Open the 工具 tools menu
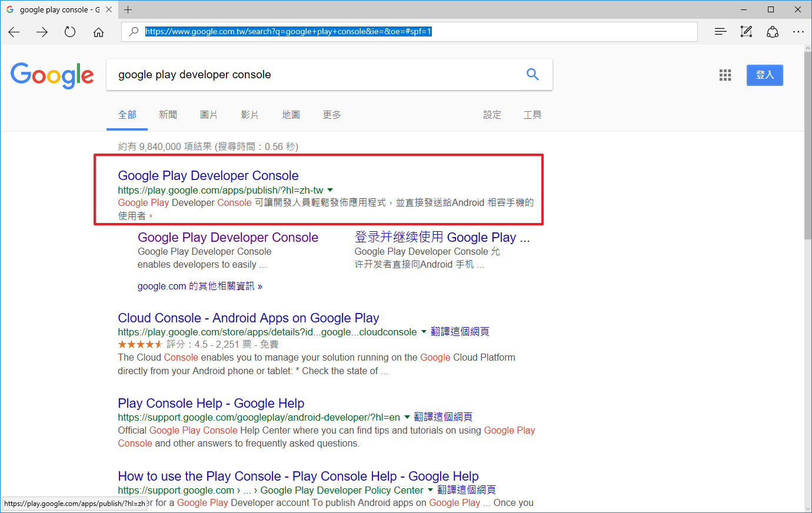This screenshot has height=513, width=812. click(533, 115)
